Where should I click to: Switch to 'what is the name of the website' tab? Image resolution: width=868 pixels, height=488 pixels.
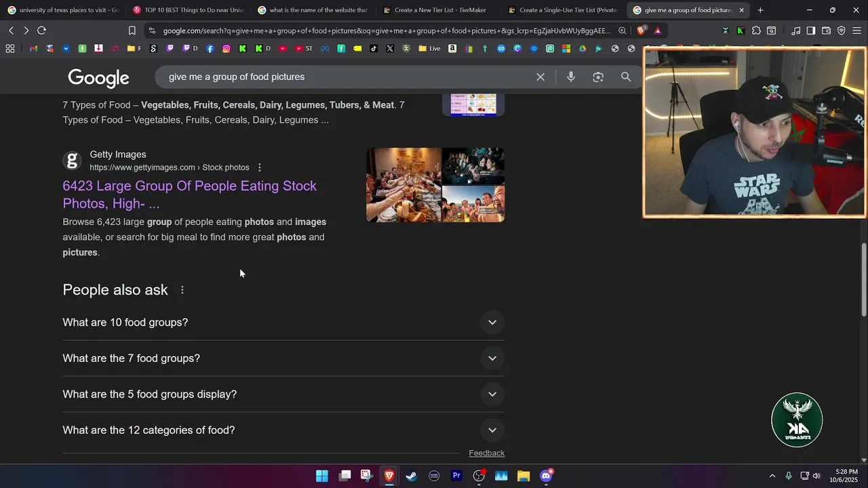point(314,10)
